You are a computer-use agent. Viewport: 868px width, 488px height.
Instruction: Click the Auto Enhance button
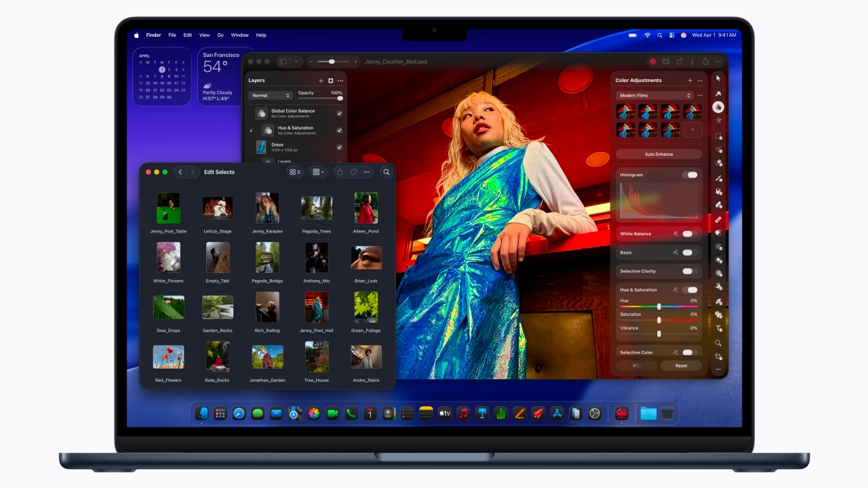point(658,154)
